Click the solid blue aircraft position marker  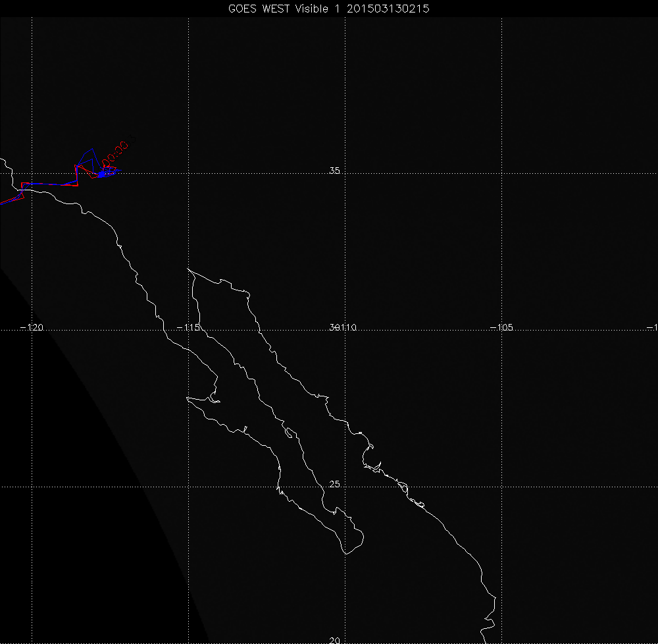click(101, 173)
